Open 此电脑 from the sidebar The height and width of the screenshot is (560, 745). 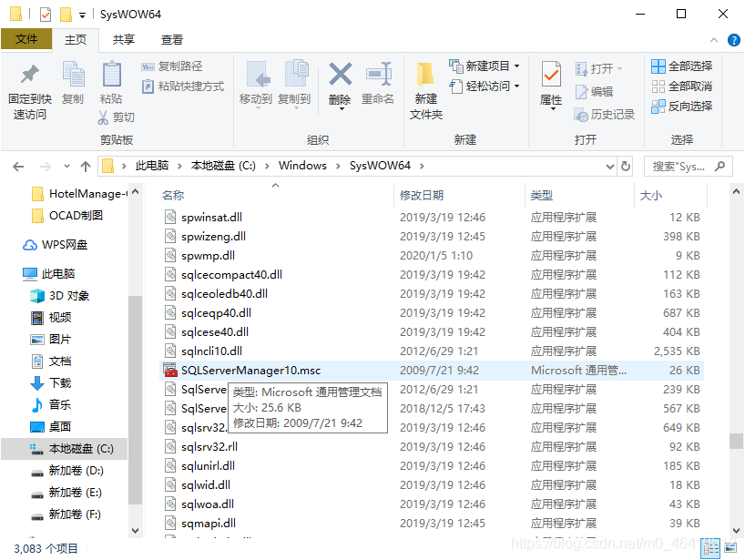56,273
